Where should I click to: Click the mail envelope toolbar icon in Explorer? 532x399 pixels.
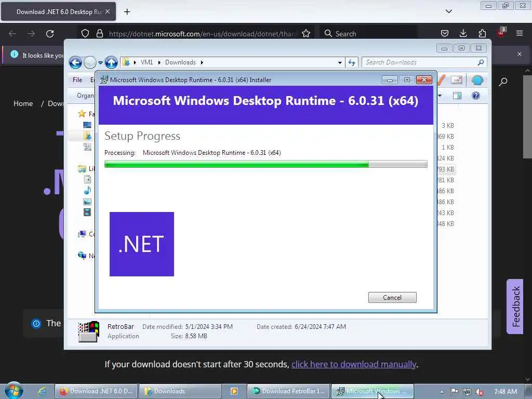(456, 79)
